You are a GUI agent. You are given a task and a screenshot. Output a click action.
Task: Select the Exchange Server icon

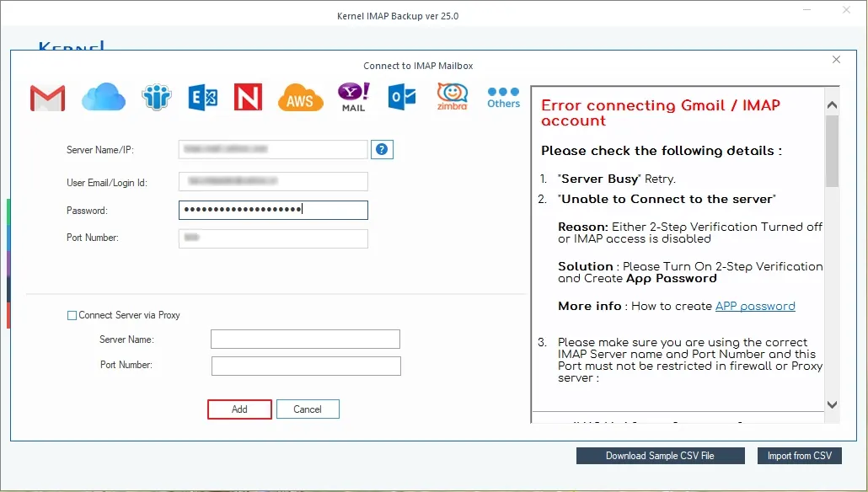(202, 98)
